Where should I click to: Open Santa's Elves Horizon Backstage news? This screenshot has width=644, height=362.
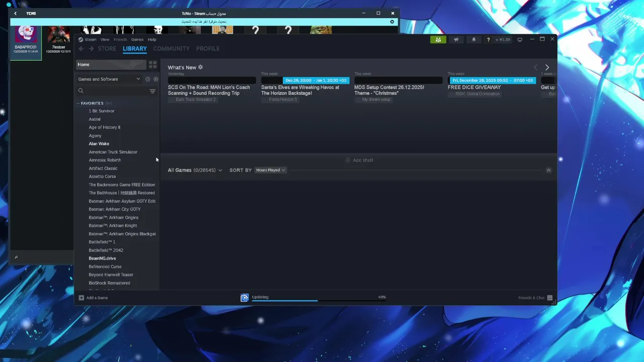[x=300, y=90]
